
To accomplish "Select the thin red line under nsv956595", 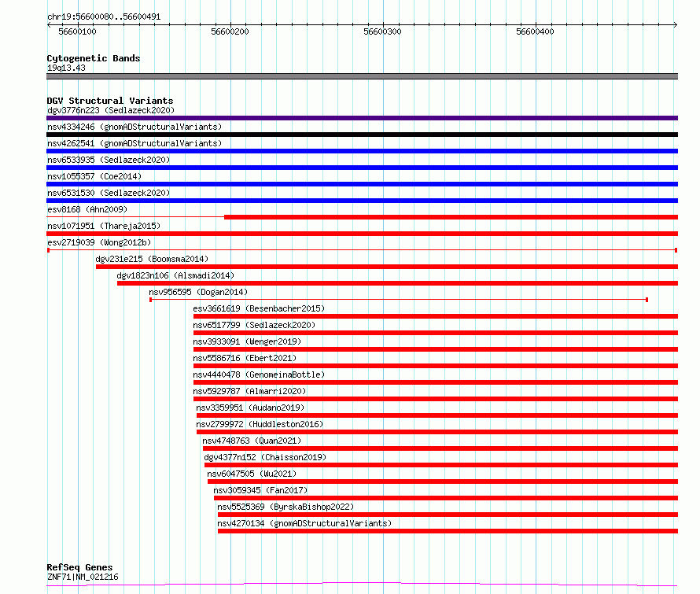I will point(399,300).
